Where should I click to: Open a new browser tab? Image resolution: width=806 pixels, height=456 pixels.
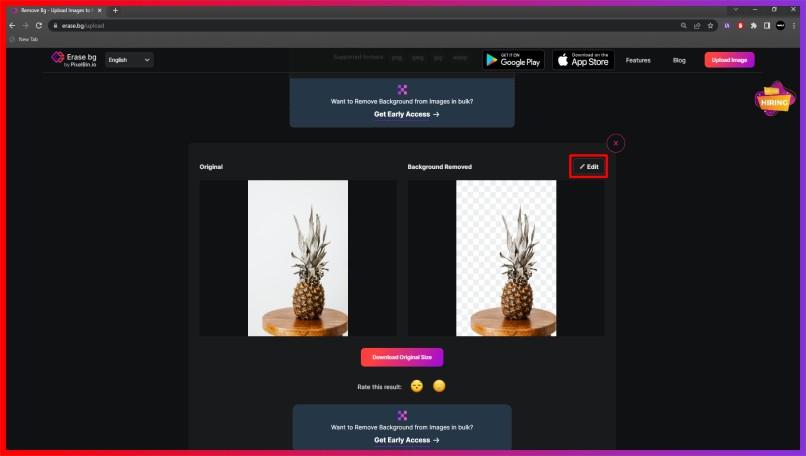(x=115, y=10)
